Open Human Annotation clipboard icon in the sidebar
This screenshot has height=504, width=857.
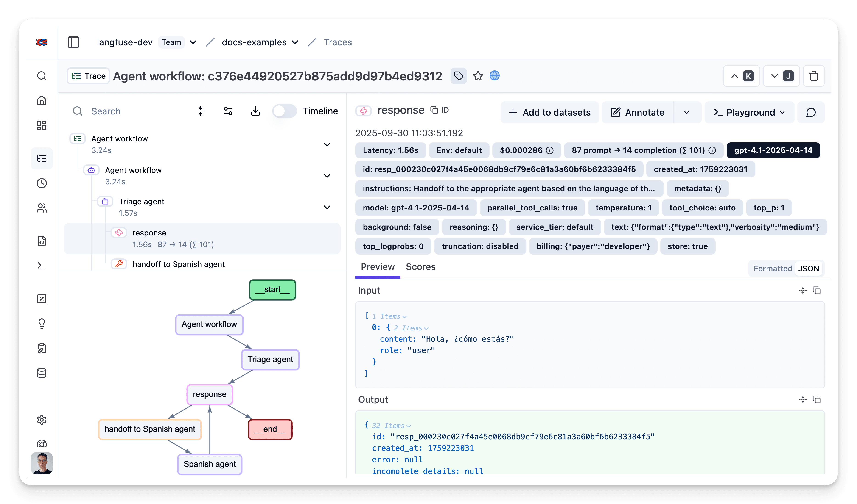point(42,348)
